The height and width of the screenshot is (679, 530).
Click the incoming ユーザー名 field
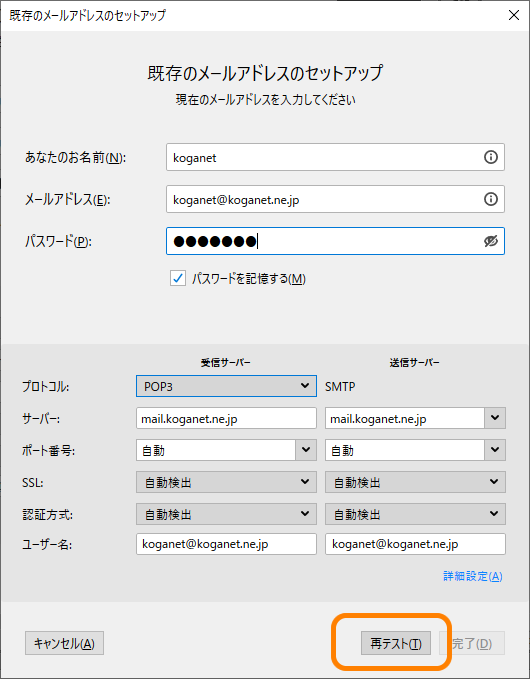[x=226, y=544]
